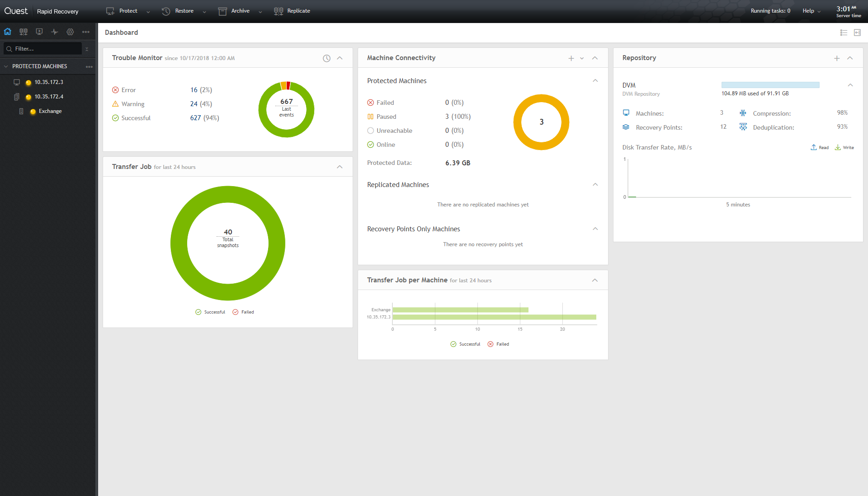868x496 pixels.
Task: Collapse the Replicated Machines section
Action: coord(595,185)
